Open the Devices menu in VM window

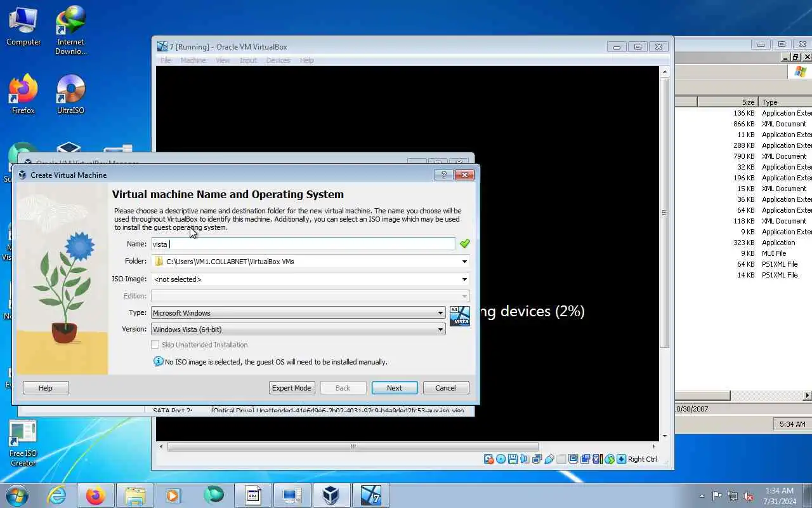278,60
